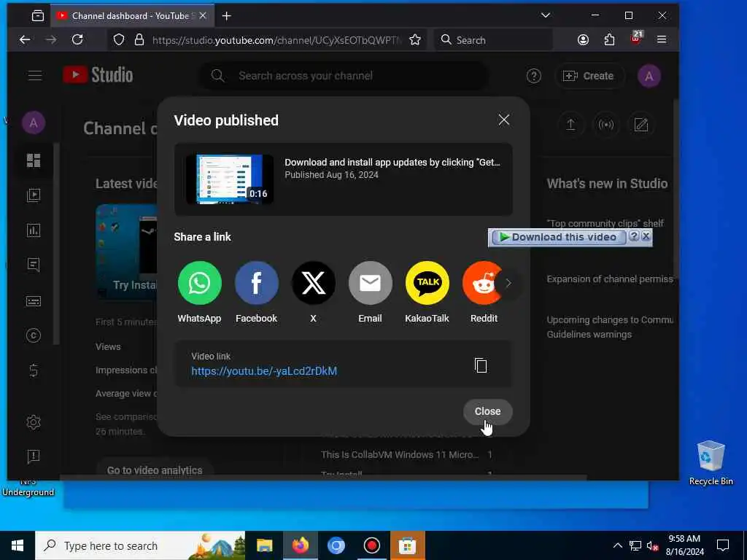This screenshot has width=747, height=560.
Task: Close the Download this video bar
Action: [x=646, y=236]
